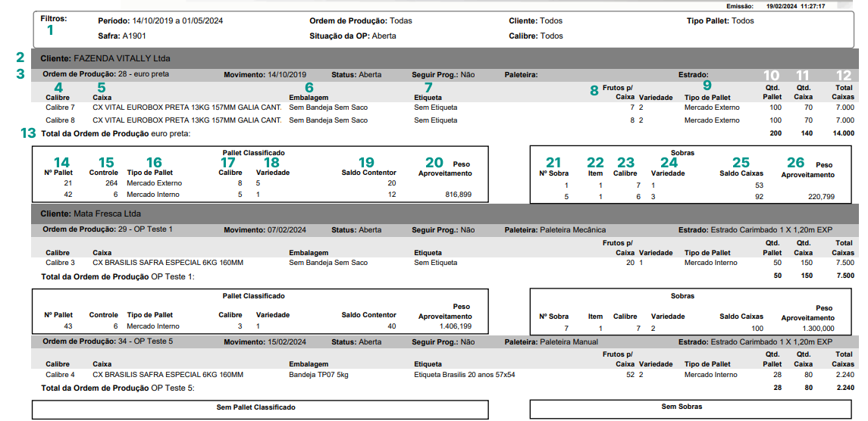Select embalagem 'Bandeja TP07 5kg'

pos(319,375)
